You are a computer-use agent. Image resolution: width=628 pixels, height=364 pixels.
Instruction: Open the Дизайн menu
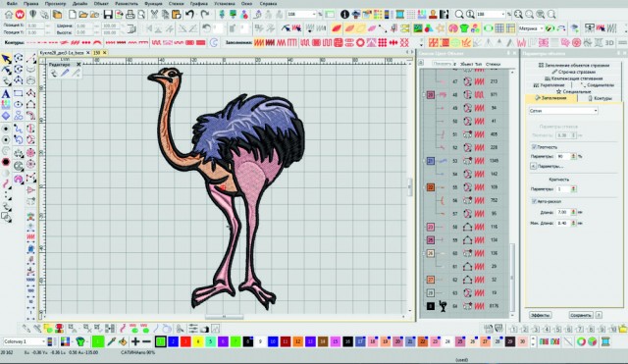point(79,3)
